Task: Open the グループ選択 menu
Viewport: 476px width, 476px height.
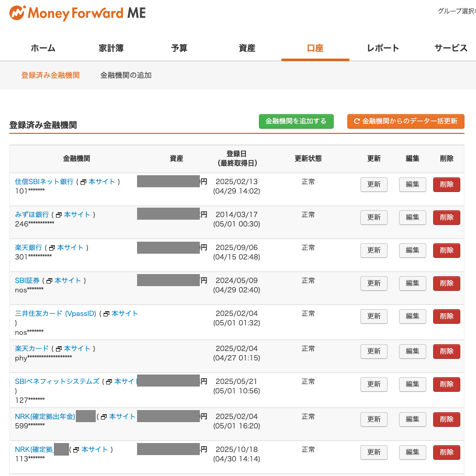Action: (x=457, y=11)
